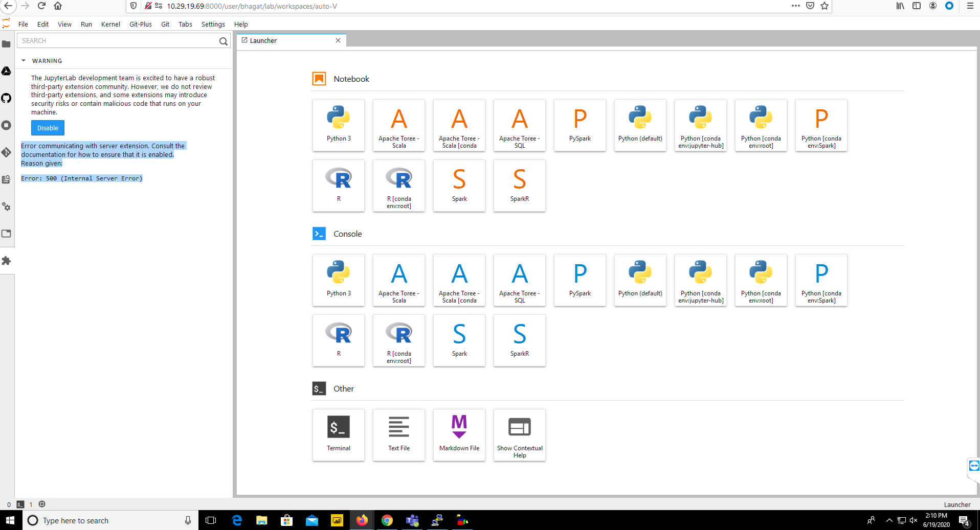This screenshot has height=530, width=980.
Task: Start a SparkR console
Action: [519, 340]
